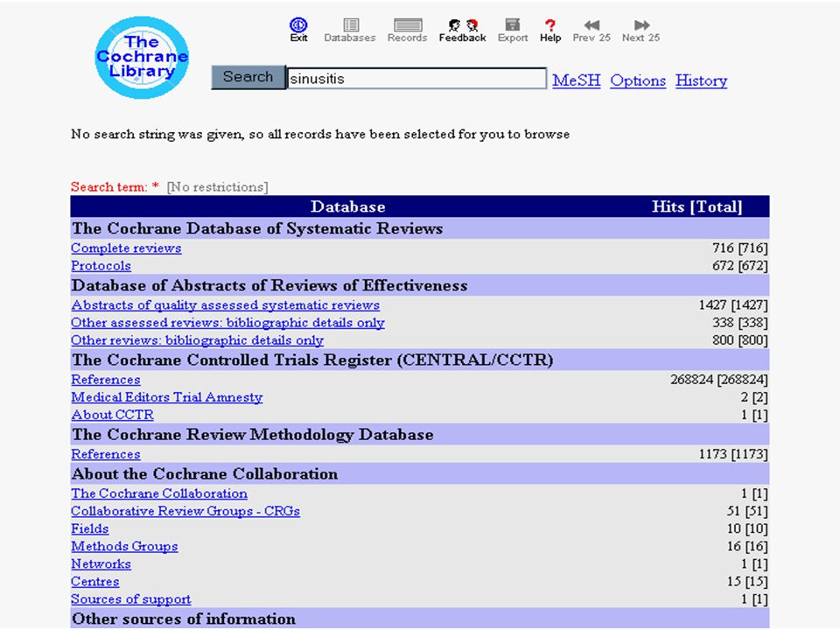Screen dimensions: 840x630
Task: Click the 716 [716] hits value
Action: (740, 248)
